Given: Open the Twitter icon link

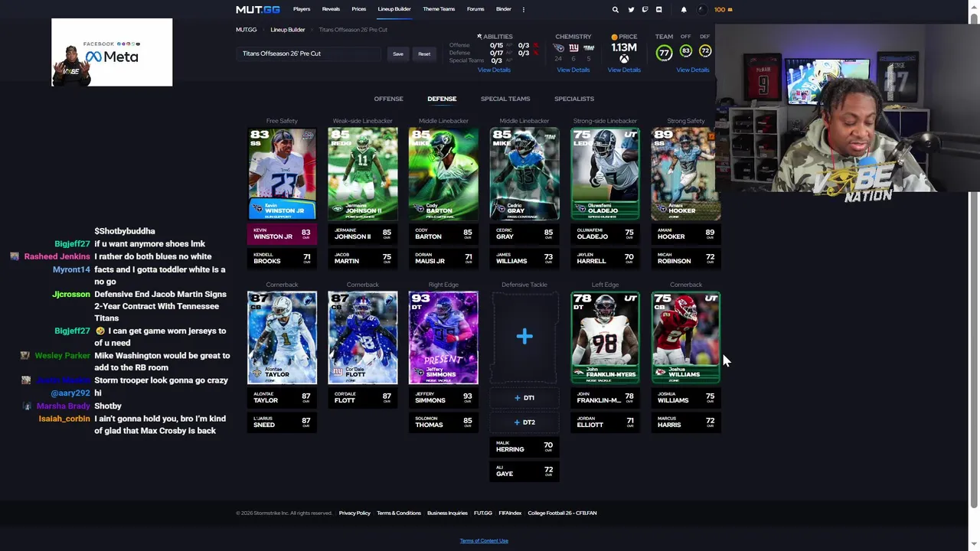Looking at the screenshot, I should [x=631, y=10].
